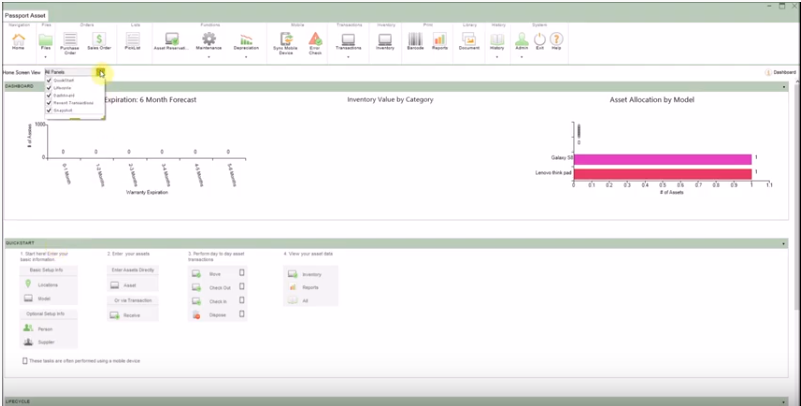Click the Transactions ribbon icon

tap(348, 41)
